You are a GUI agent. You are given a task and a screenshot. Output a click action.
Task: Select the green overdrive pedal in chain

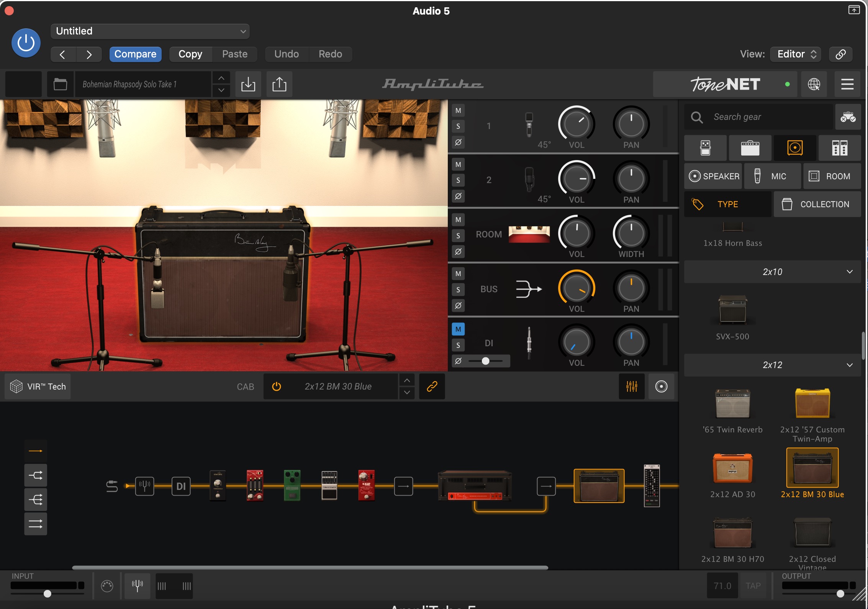pos(292,486)
